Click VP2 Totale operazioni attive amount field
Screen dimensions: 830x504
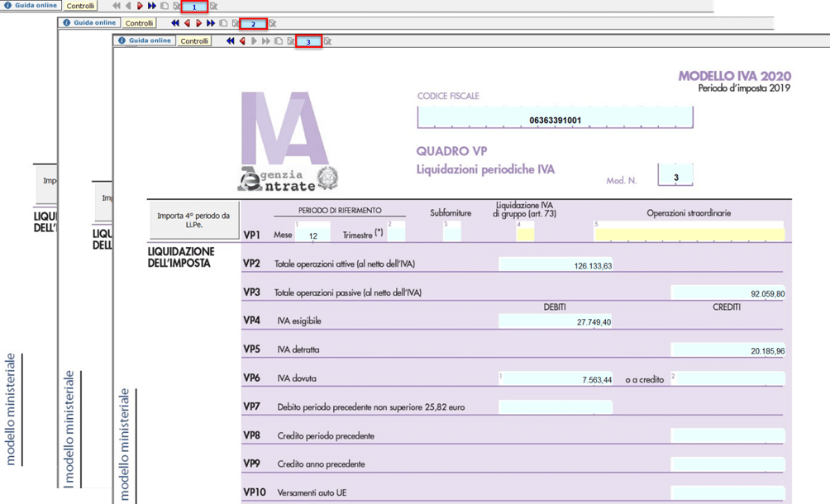pyautogui.click(x=556, y=264)
